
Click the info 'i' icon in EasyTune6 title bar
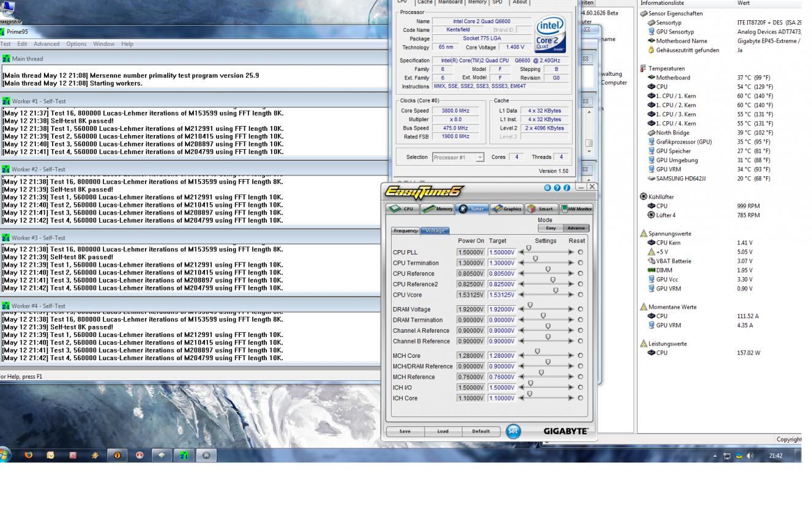pos(567,188)
